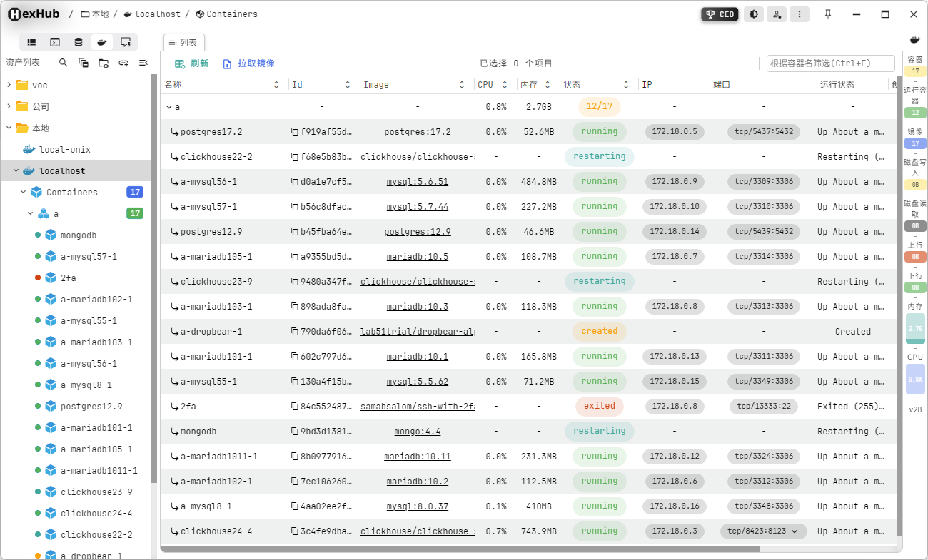The height and width of the screenshot is (560, 928).
Task: Open the three-dot more options menu
Action: click(x=800, y=14)
